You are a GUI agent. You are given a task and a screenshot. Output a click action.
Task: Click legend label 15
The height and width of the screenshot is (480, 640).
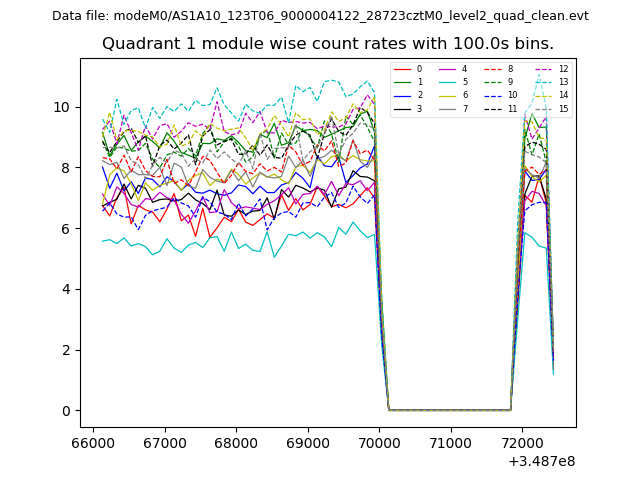563,108
